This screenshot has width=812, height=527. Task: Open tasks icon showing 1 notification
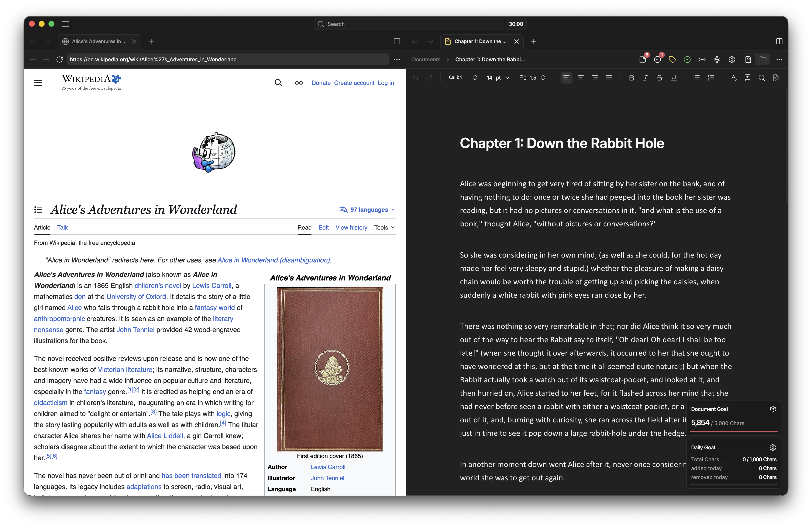click(x=658, y=59)
